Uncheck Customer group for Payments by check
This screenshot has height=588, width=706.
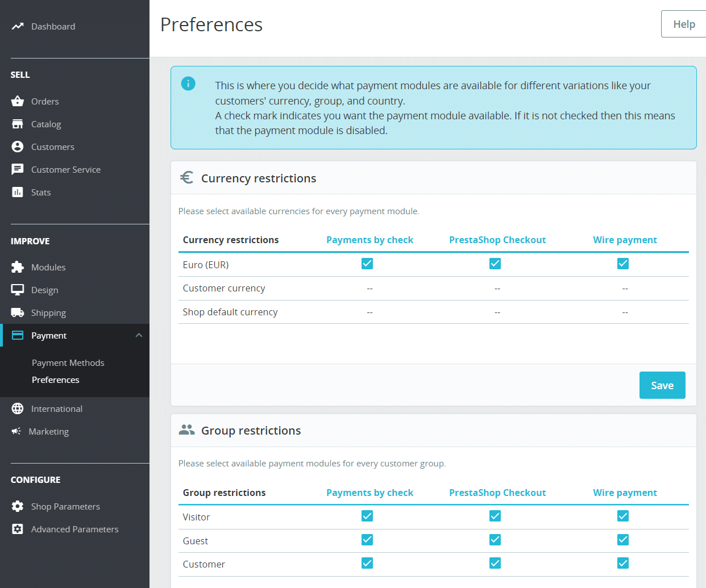(x=367, y=563)
